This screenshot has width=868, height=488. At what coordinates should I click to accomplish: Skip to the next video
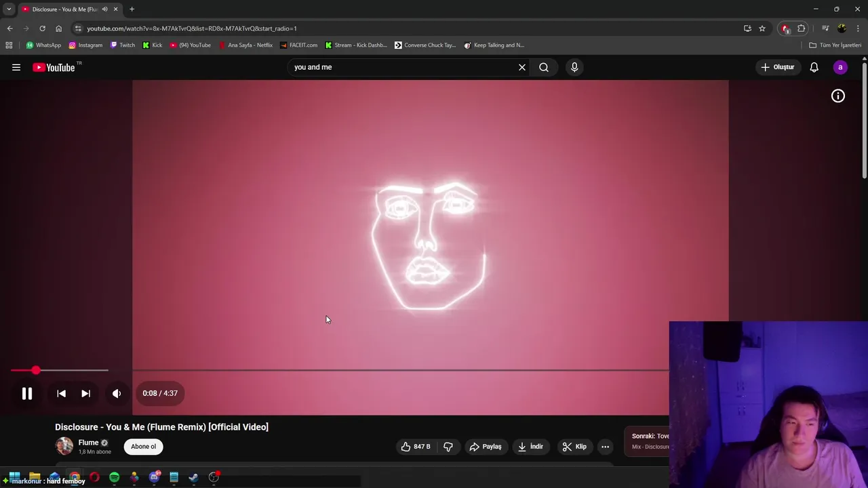point(85,393)
